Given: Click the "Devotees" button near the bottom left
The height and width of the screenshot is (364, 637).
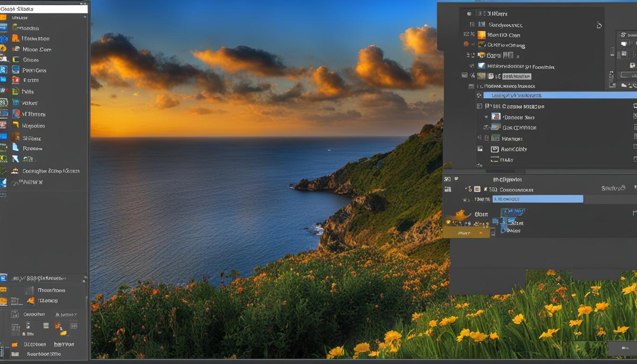Looking at the screenshot, I should coord(36,344).
